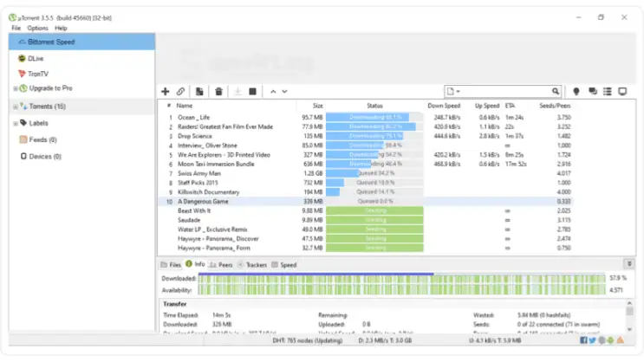This screenshot has width=644, height=362.
Task: Collapse the detail pane with corner arrow
Action: click(628, 264)
